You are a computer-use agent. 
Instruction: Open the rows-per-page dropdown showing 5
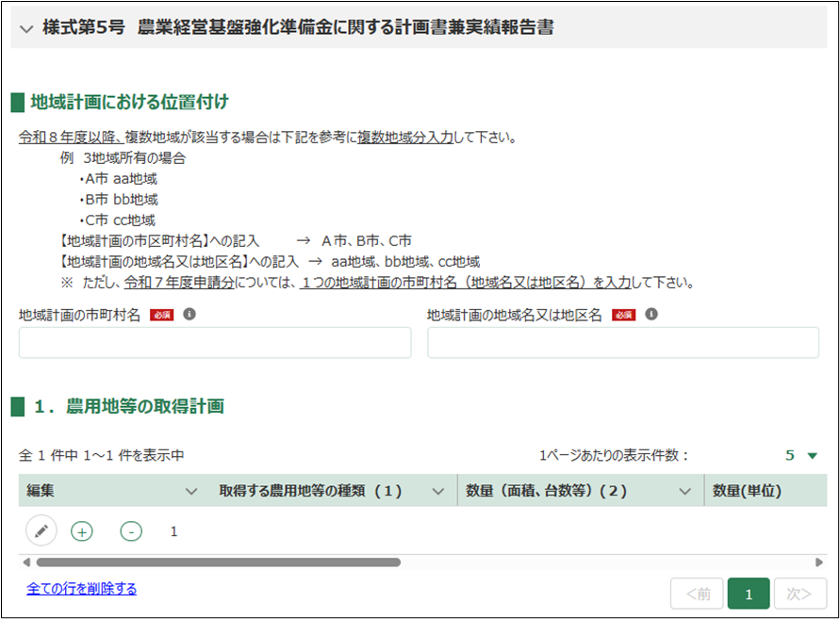point(802,456)
